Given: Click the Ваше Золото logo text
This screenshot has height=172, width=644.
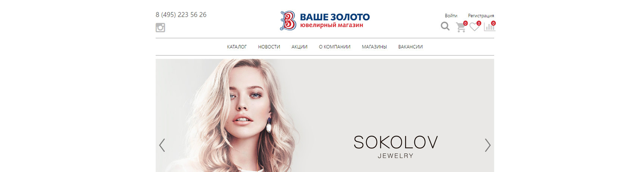Looking at the screenshot, I should (335, 21).
